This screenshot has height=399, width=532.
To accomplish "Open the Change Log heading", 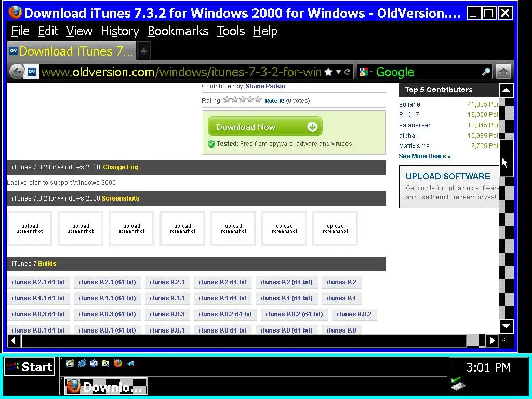I will pyautogui.click(x=121, y=167).
